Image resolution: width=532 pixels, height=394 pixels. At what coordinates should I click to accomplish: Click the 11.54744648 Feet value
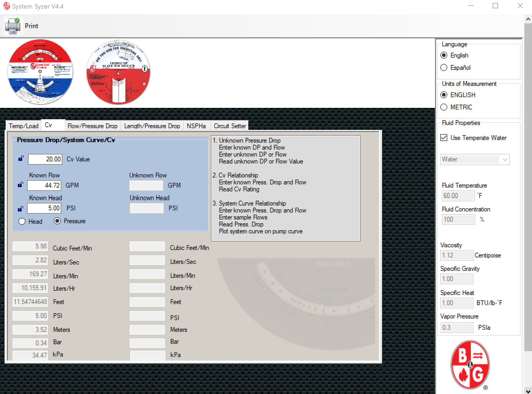click(30, 302)
